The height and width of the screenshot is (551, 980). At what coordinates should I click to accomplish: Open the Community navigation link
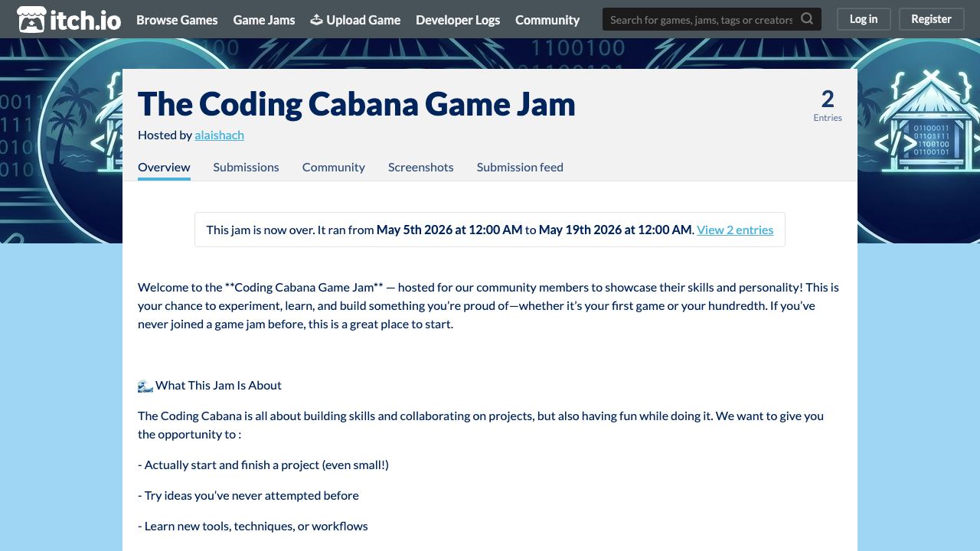pyautogui.click(x=547, y=20)
